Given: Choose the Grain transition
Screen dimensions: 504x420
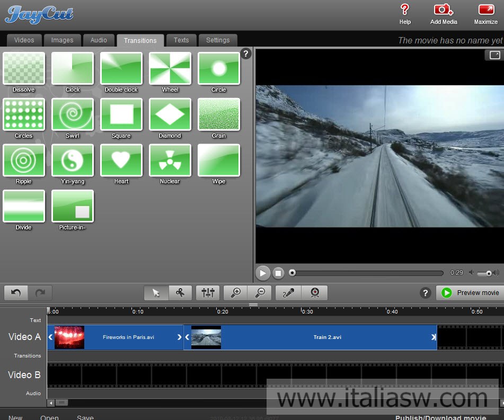Looking at the screenshot, I should 219,114.
